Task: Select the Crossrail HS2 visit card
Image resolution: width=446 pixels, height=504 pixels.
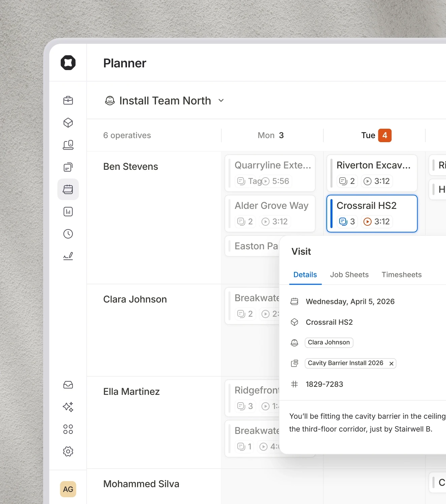Action: pos(372,214)
